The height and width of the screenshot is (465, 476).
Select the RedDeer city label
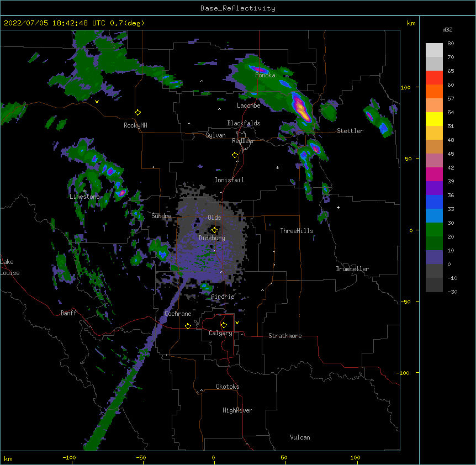243,141
